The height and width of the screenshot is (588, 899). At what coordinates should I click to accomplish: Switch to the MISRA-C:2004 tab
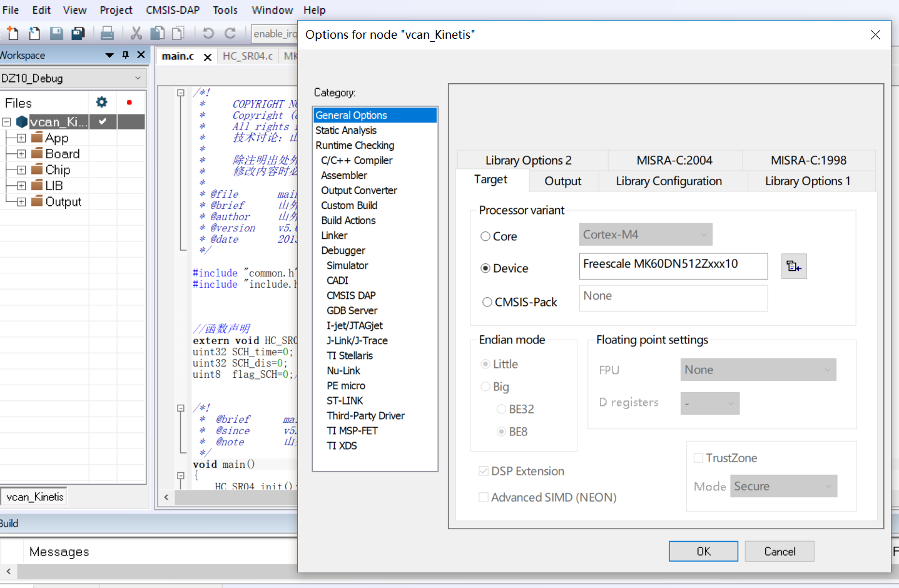674,160
